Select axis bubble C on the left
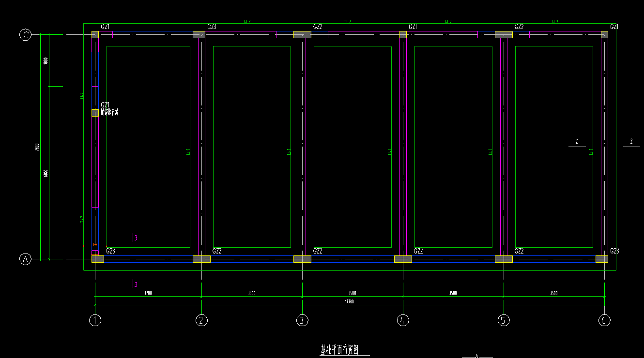This screenshot has width=644, height=358. coord(25,35)
